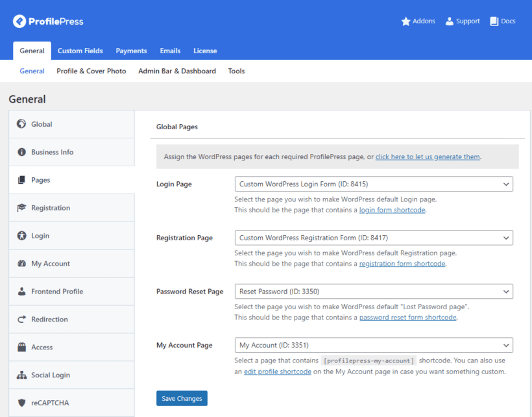The width and height of the screenshot is (532, 417).
Task: Select the Global globe icon in sidebar
Action: point(21,124)
